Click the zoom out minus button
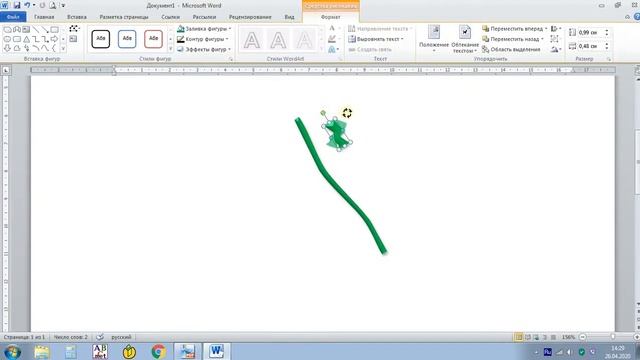640x360 pixels. pos(582,337)
